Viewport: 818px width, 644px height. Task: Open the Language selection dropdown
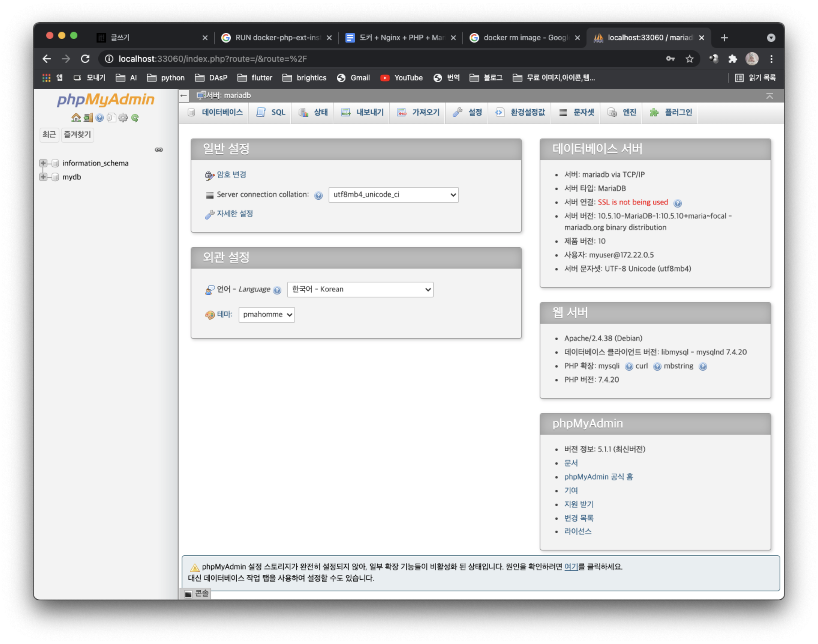[360, 289]
